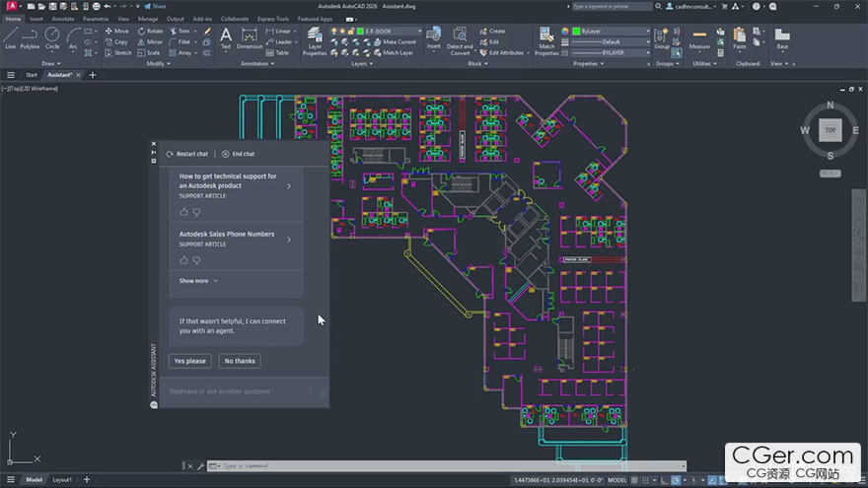
Task: Click the Move tool in Modify panel
Action: 116,31
